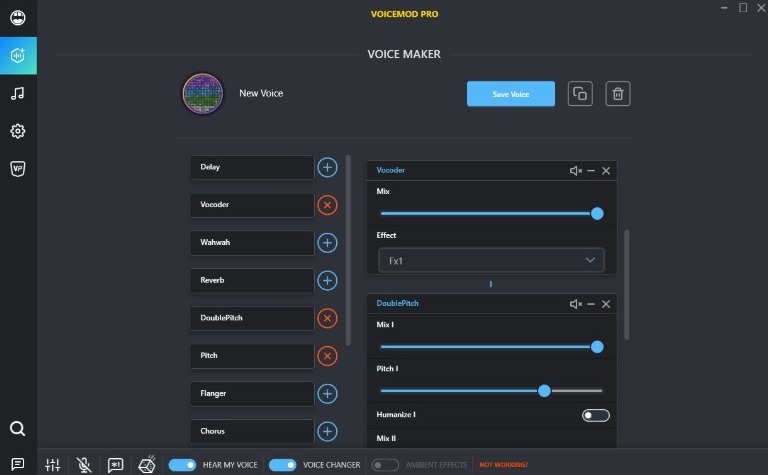Viewport: 768px width, 475px height.
Task: Enable the Humanize I toggle
Action: point(596,415)
